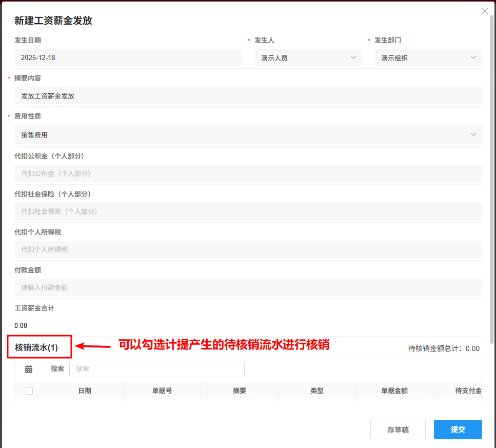Click the 代扣个人所得税 income tax input
Image resolution: width=496 pixels, height=448 pixels.
[x=248, y=249]
